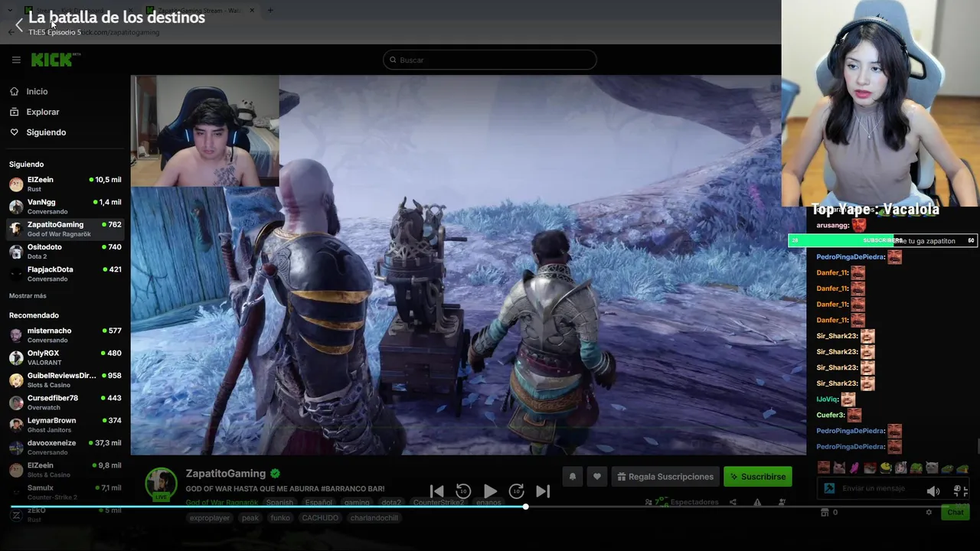Click the green Kick logo

point(54,60)
